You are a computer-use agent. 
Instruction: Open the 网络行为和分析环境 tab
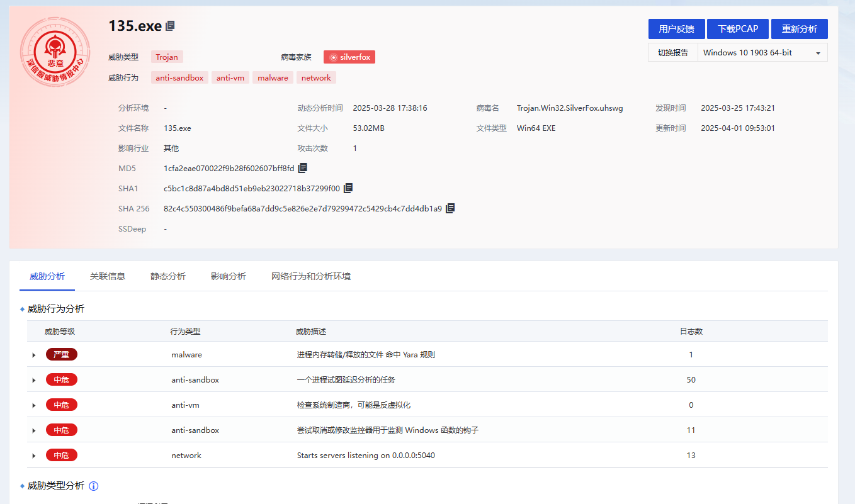[x=312, y=276]
